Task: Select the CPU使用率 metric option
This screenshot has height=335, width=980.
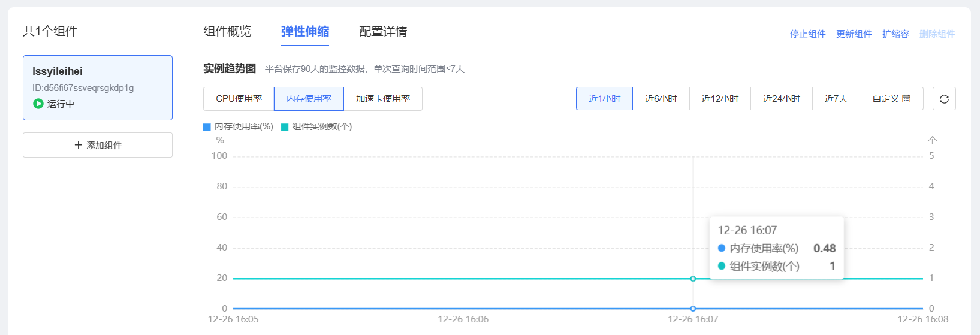Action: (239, 99)
